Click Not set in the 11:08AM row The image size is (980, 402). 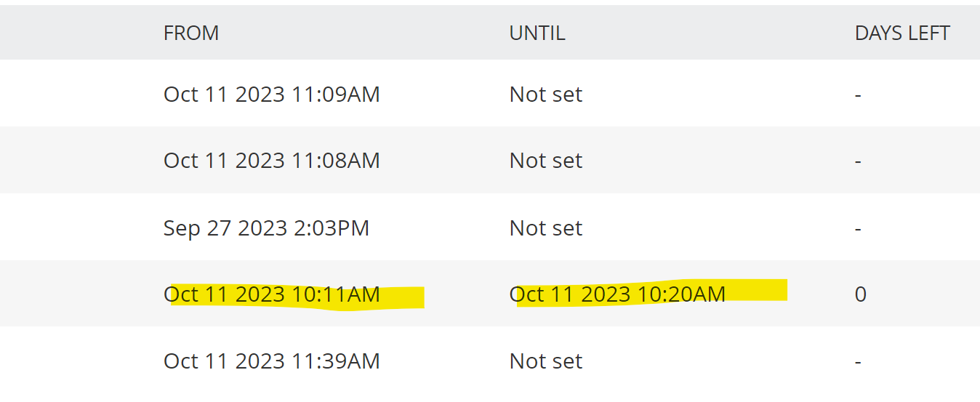[545, 161]
